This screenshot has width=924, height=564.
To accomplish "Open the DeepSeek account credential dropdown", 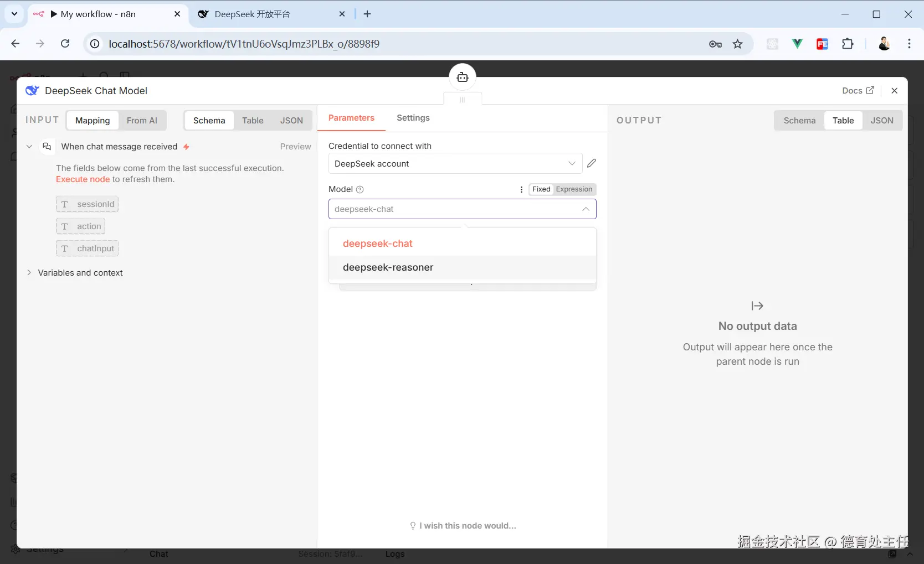I will pyautogui.click(x=455, y=164).
